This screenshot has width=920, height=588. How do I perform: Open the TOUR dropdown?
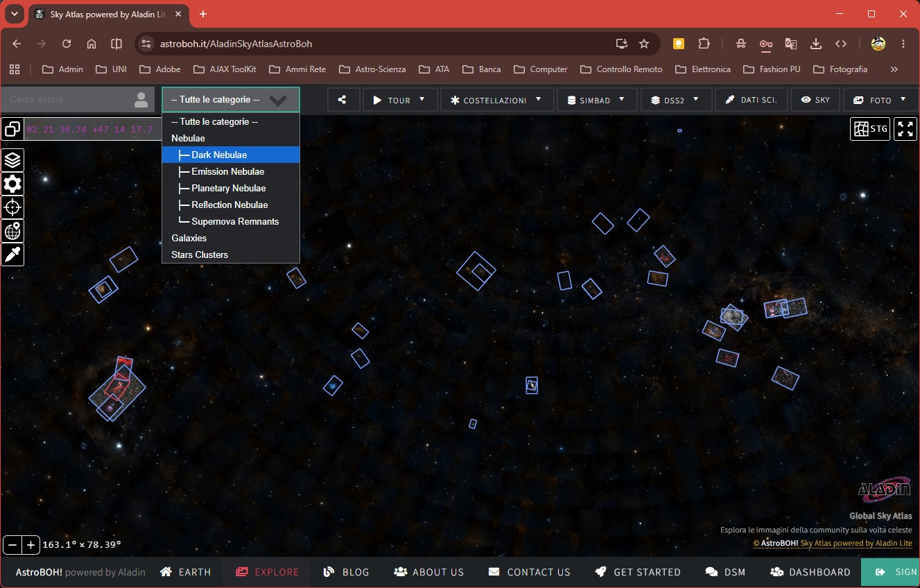[400, 100]
